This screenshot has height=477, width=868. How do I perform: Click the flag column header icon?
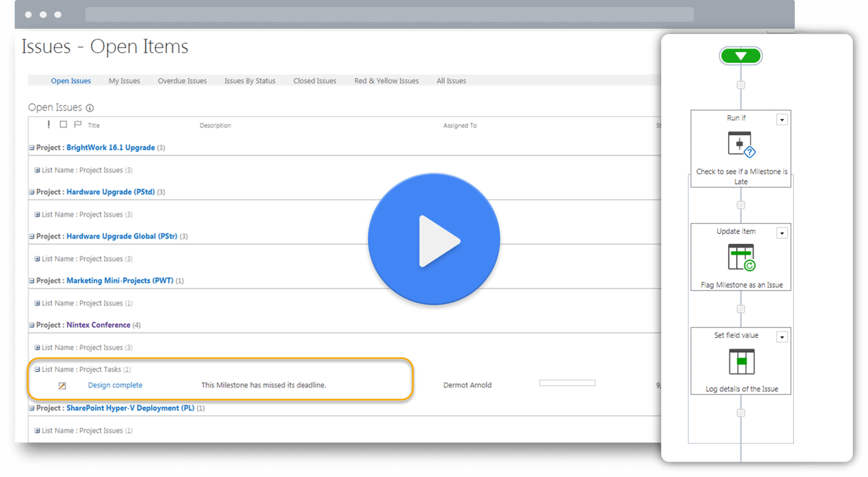point(78,125)
